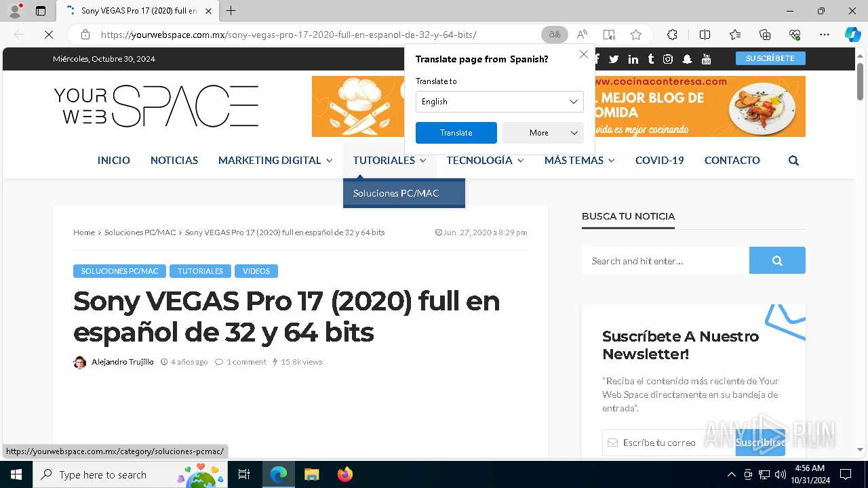Expand the MÁS TEMAS menu
Screen dimensions: 868x488
[579, 161]
